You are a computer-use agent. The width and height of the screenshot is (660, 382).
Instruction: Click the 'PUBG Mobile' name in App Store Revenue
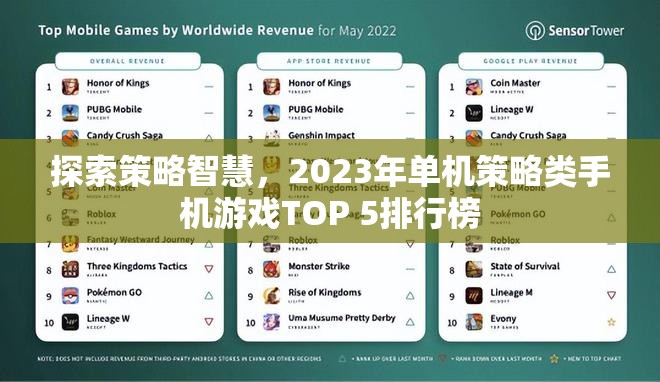[x=316, y=109]
